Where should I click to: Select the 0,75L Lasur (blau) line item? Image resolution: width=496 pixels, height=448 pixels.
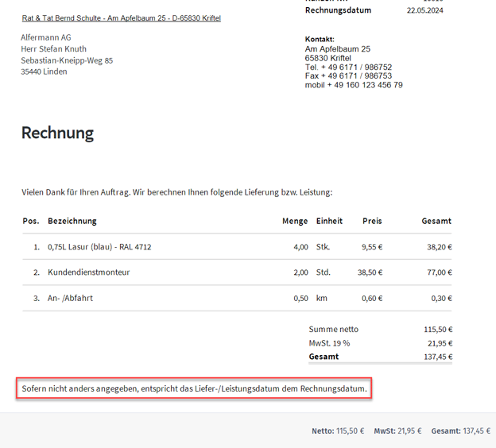click(x=99, y=247)
